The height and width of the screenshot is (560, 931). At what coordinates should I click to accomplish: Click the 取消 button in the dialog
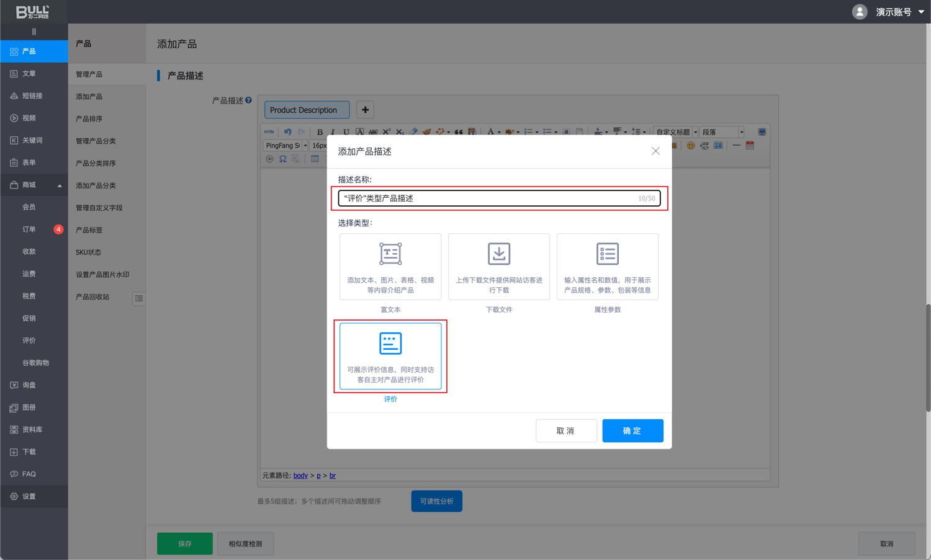click(x=565, y=430)
